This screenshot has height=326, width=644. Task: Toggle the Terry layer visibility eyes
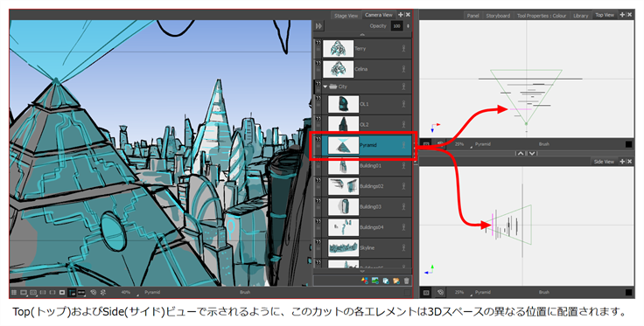[x=318, y=42]
